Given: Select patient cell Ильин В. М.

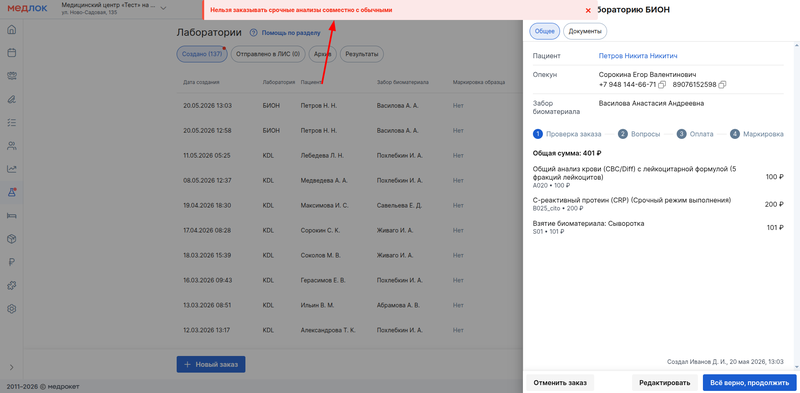Looking at the screenshot, I should (x=317, y=305).
